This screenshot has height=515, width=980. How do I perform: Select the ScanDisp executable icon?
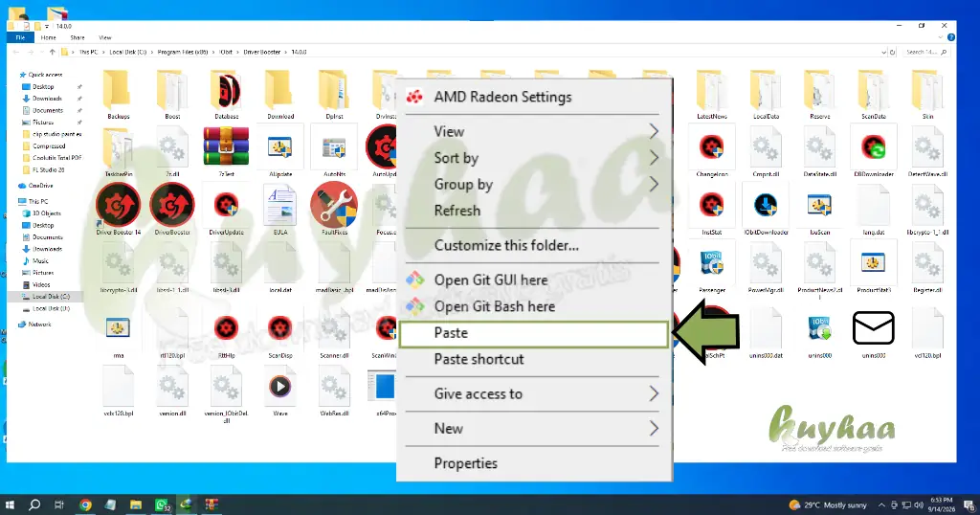click(280, 328)
